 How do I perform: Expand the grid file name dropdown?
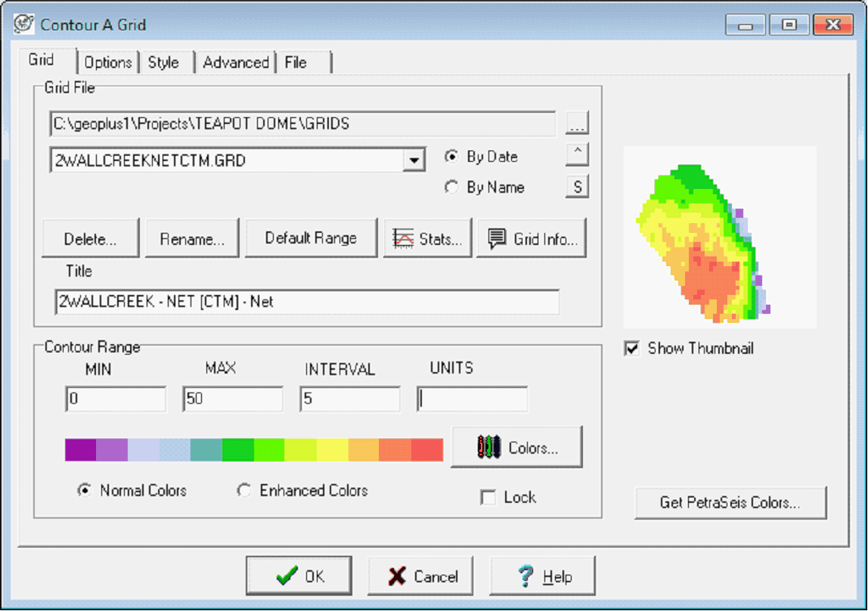413,160
